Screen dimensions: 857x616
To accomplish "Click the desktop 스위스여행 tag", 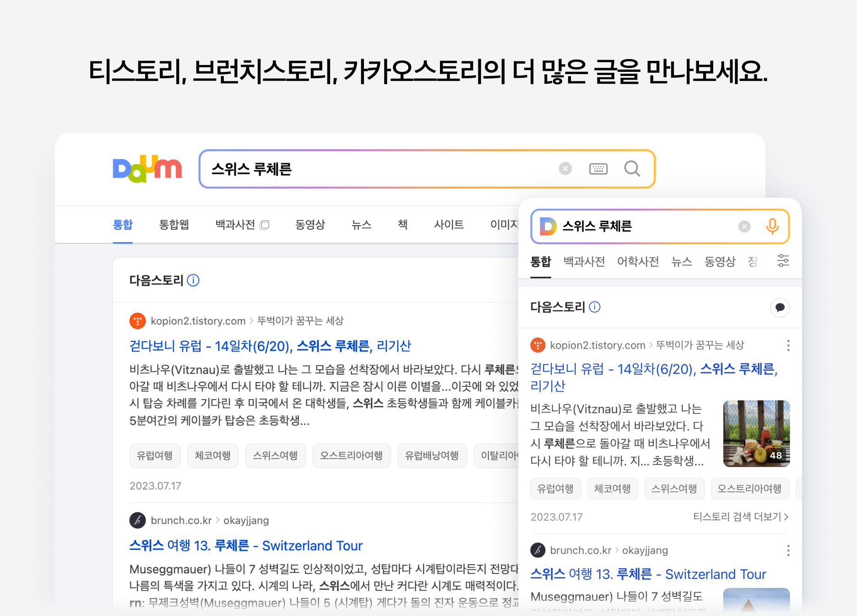I will coord(276,456).
